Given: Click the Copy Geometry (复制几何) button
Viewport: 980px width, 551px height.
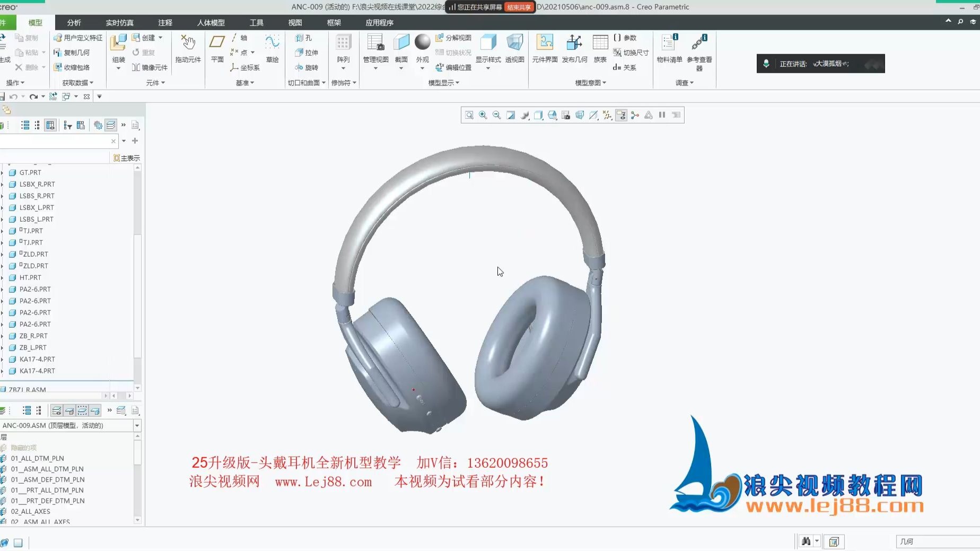Looking at the screenshot, I should 72,53.
